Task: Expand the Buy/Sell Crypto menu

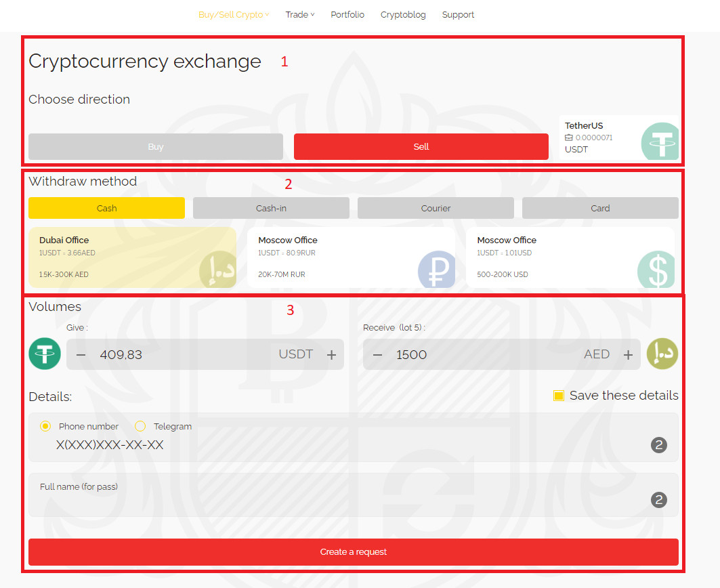Action: (x=233, y=15)
